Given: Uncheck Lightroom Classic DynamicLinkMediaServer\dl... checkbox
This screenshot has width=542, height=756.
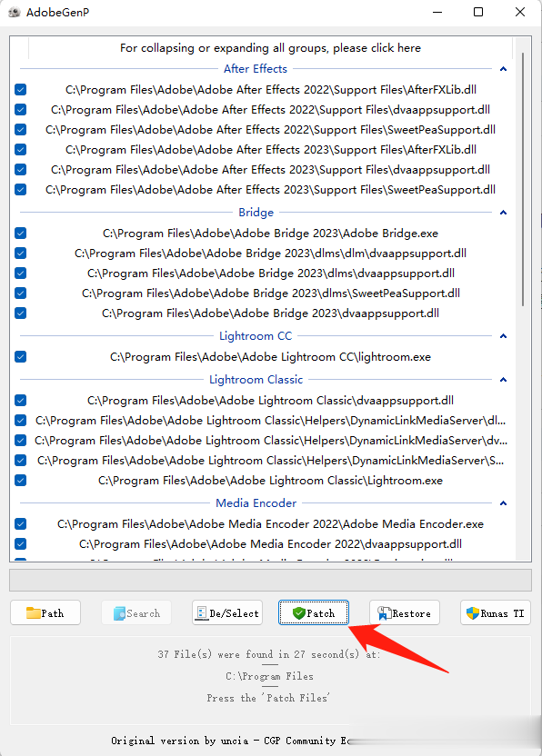Looking at the screenshot, I should [20, 421].
